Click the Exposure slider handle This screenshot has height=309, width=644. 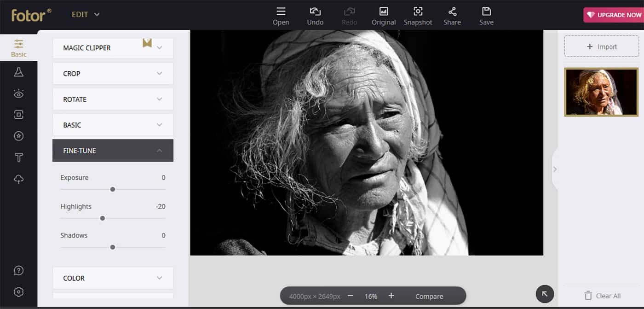(113, 189)
